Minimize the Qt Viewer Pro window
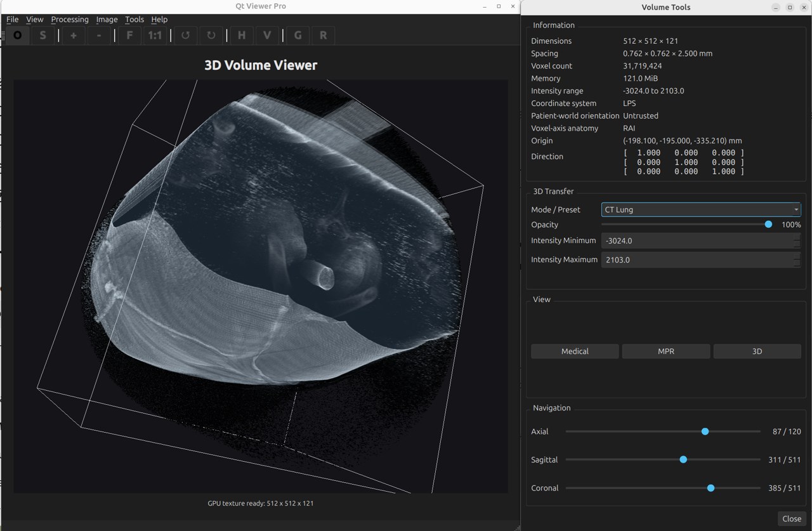 485,6
